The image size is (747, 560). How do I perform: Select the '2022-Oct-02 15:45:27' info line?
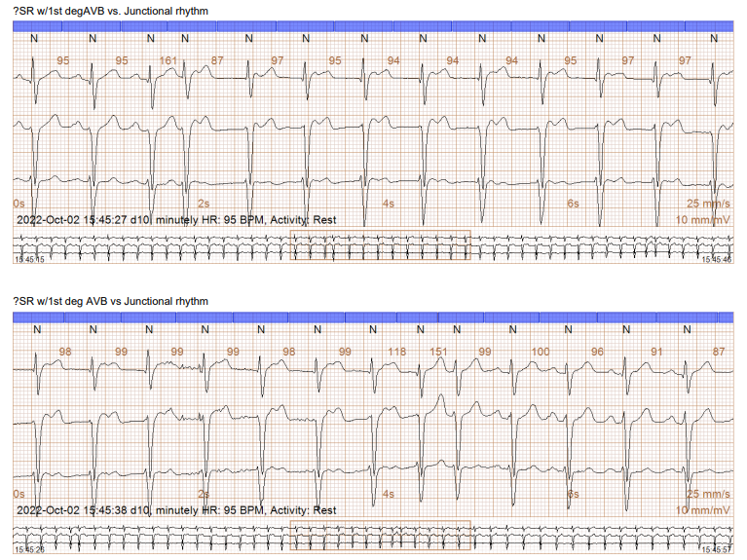coord(176,220)
